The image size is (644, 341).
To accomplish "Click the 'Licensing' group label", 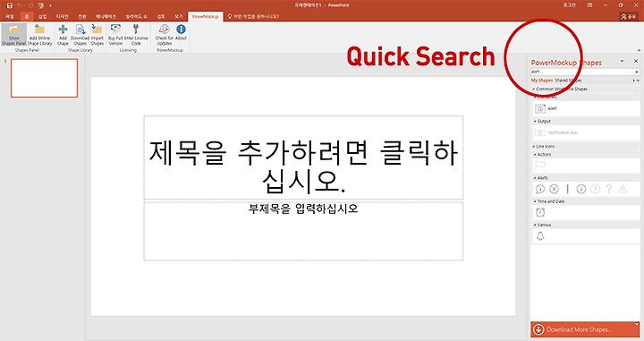I will pos(128,50).
